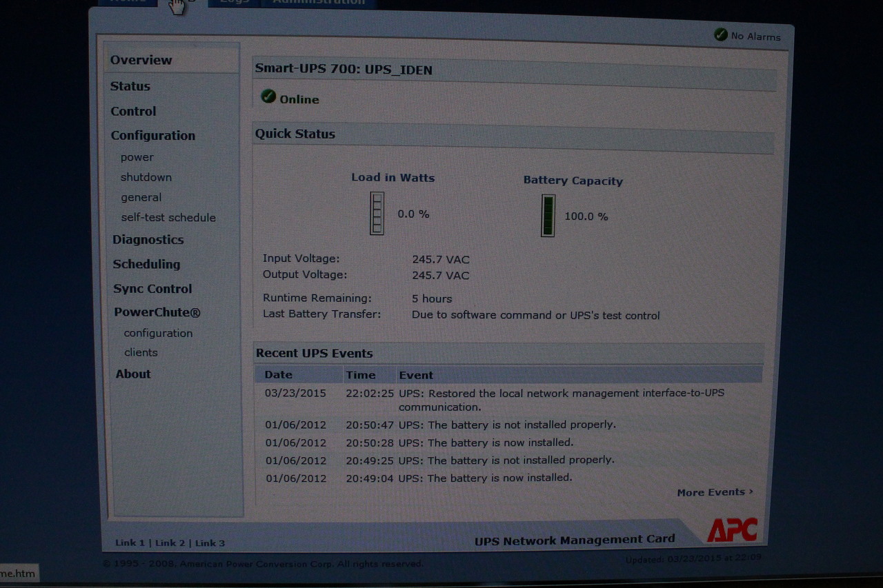Click the Smart-UPS 700: UPS_IDEN heading
The image size is (883, 588).
[344, 69]
